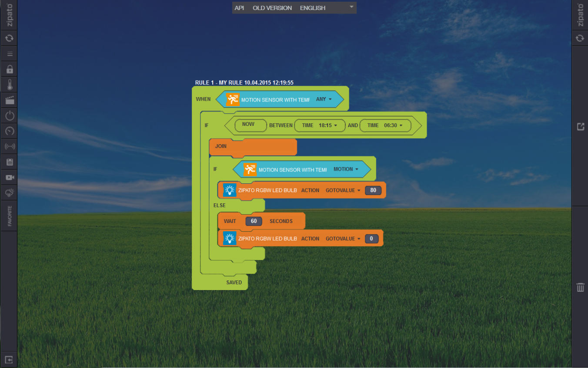The height and width of the screenshot is (368, 588).
Task: Open GOTOVALUE dropdown next to value 0
Action: click(343, 239)
